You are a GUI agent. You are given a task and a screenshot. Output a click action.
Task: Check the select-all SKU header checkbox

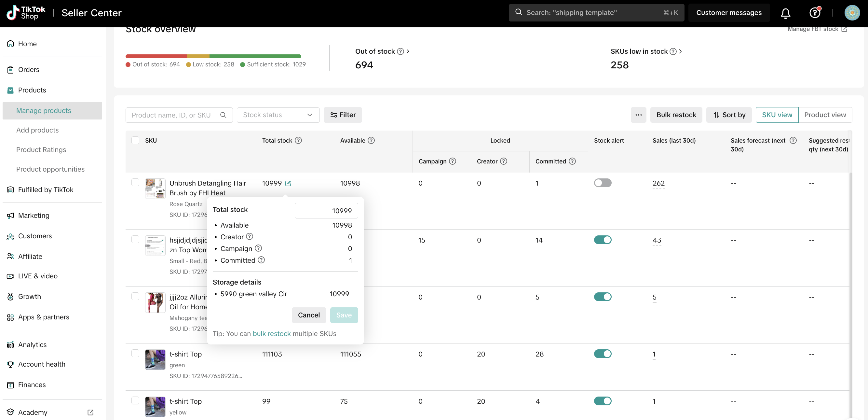[x=135, y=141]
